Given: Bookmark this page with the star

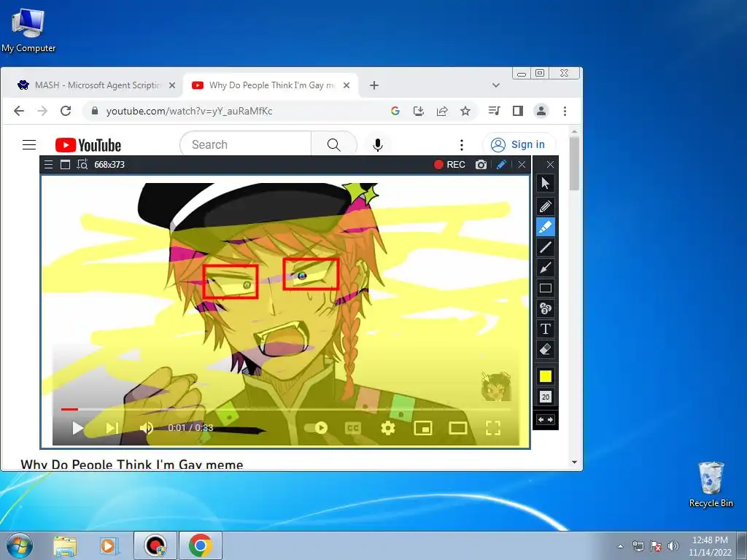Looking at the screenshot, I should (465, 111).
